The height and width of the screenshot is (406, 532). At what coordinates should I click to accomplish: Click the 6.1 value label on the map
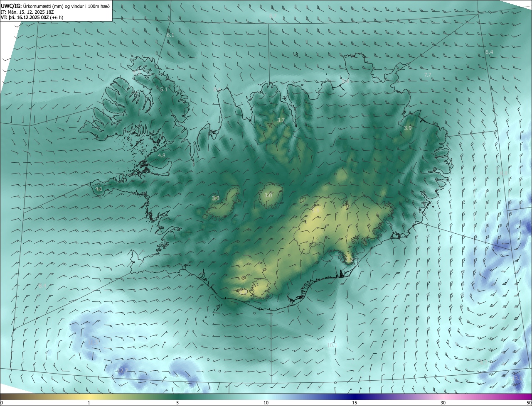(170, 35)
